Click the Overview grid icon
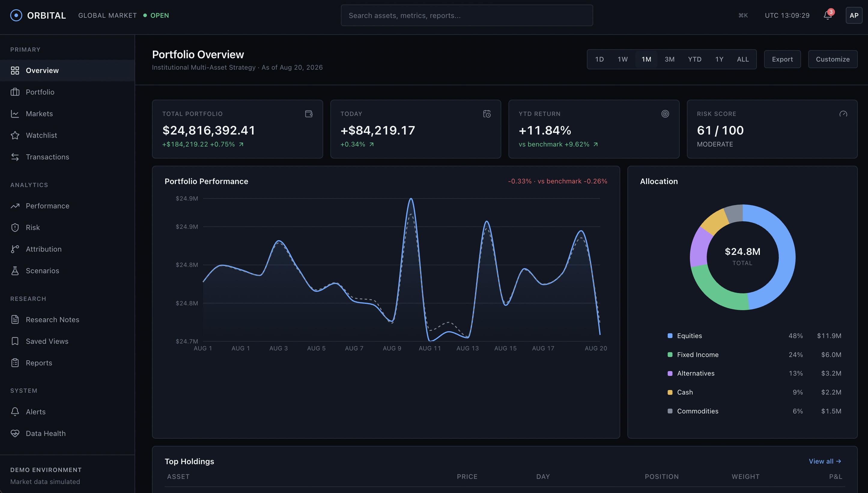 (15, 71)
